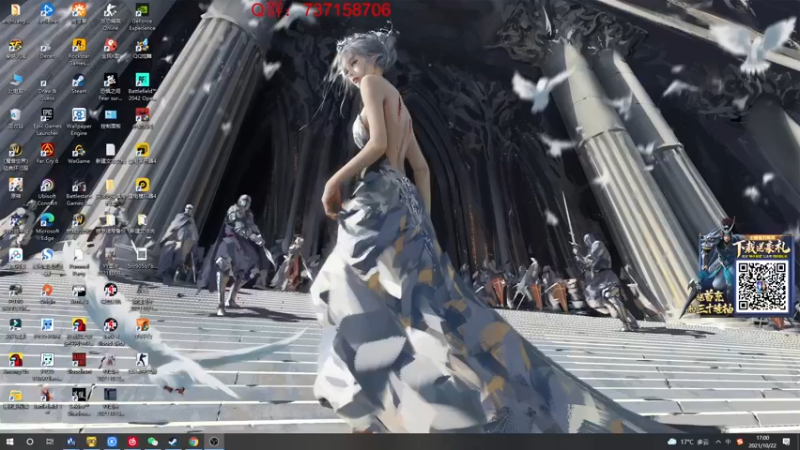The height and width of the screenshot is (450, 800).
Task: Open the Epic Games Launcher icon
Action: 47,121
